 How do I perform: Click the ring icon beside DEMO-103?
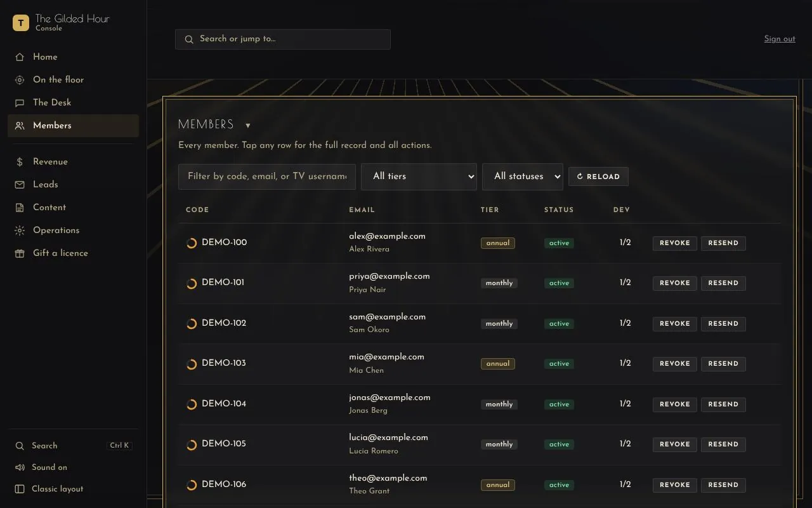coord(192,364)
